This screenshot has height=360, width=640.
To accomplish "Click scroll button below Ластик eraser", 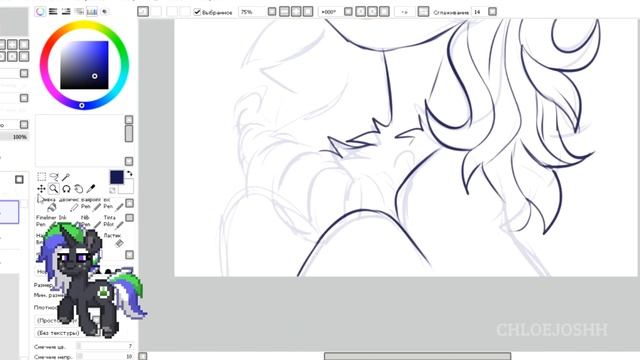I will pos(129,255).
